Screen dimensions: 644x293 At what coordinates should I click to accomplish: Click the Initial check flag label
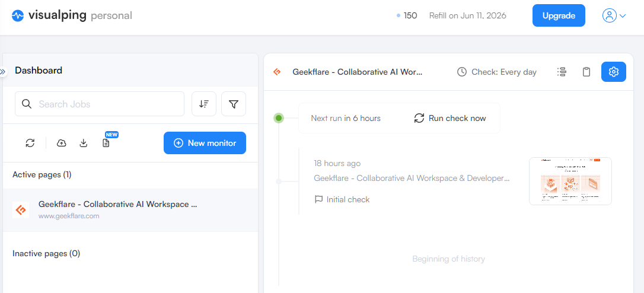click(342, 199)
